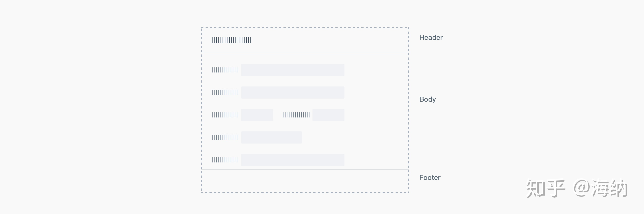This screenshot has width=644, height=214.
Task: Click the Body annotation text
Action: coord(428,99)
